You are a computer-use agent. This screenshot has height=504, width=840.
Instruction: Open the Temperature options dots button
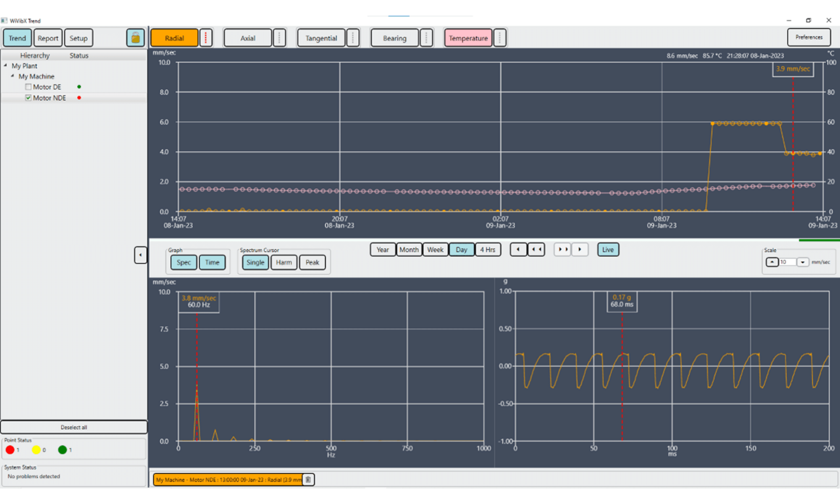coord(499,38)
